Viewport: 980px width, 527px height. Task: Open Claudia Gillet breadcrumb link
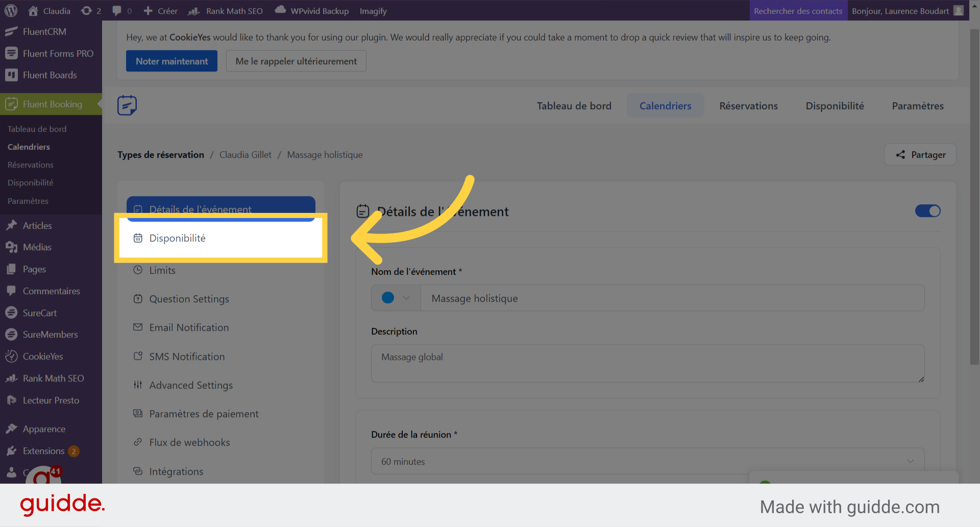(246, 155)
